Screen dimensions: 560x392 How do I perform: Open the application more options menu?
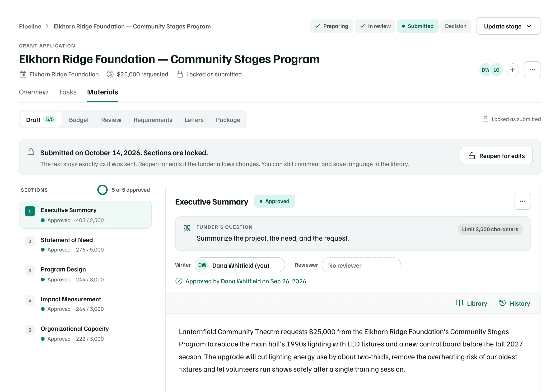(532, 70)
